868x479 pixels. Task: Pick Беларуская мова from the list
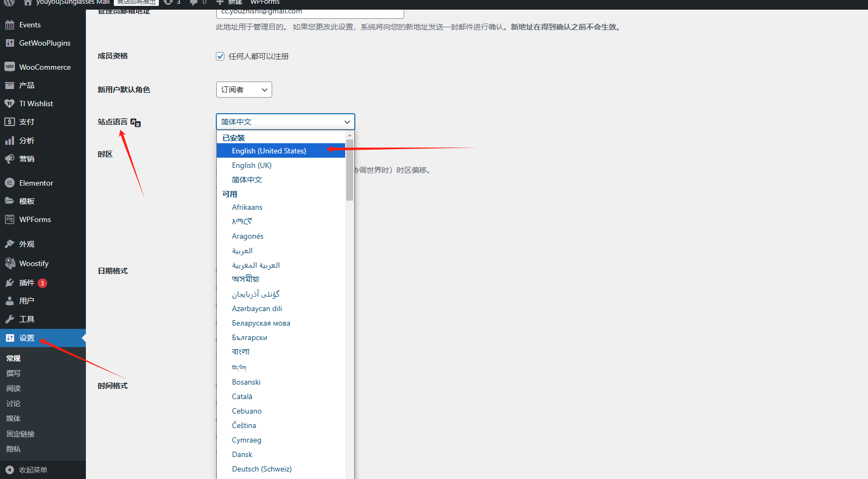pos(281,323)
